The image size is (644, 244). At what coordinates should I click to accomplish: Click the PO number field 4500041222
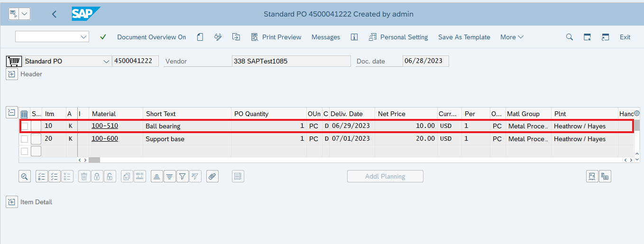tap(136, 61)
